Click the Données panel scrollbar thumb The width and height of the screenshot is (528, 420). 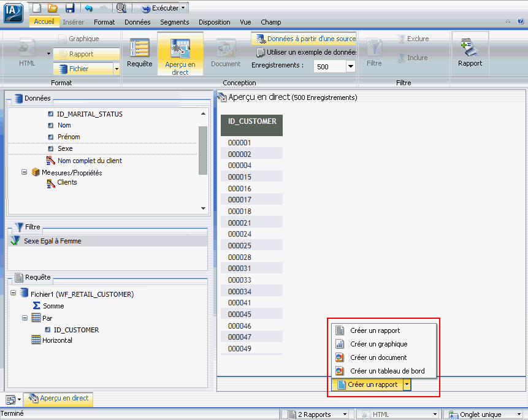(x=203, y=150)
